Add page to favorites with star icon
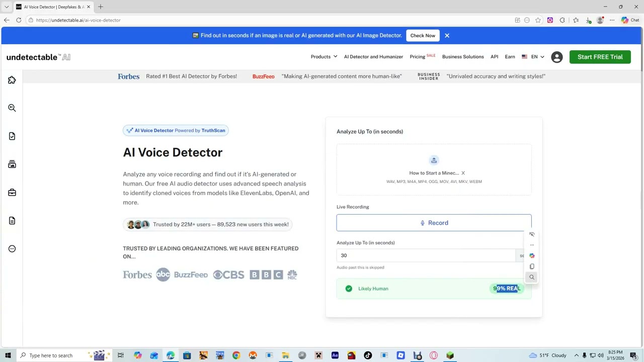644x362 pixels. [x=538, y=20]
